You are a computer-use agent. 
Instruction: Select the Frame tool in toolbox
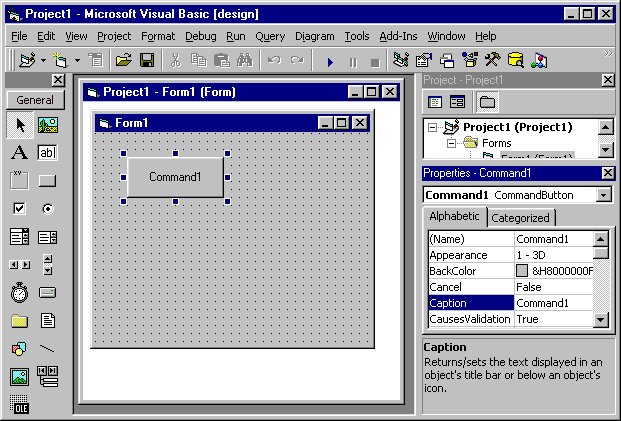click(19, 181)
